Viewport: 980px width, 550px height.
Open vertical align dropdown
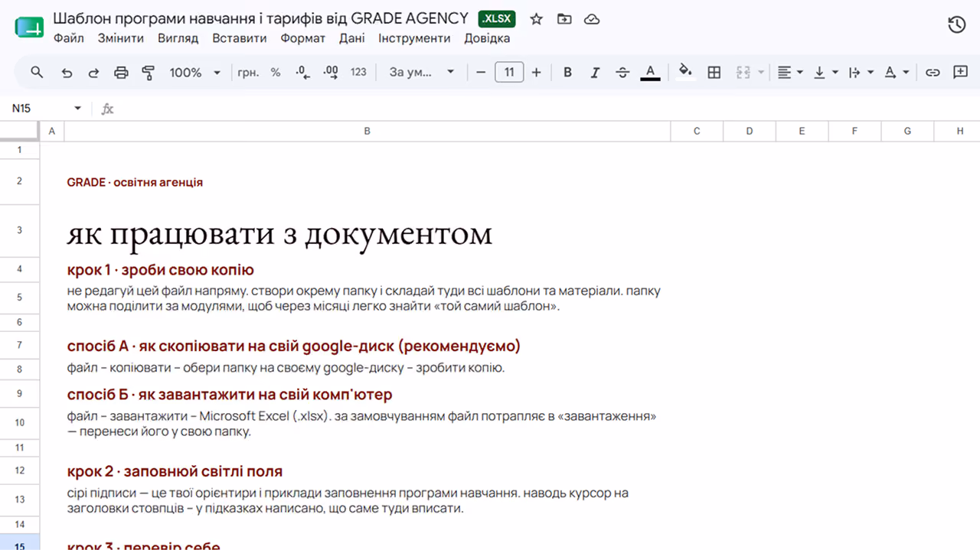tap(825, 73)
